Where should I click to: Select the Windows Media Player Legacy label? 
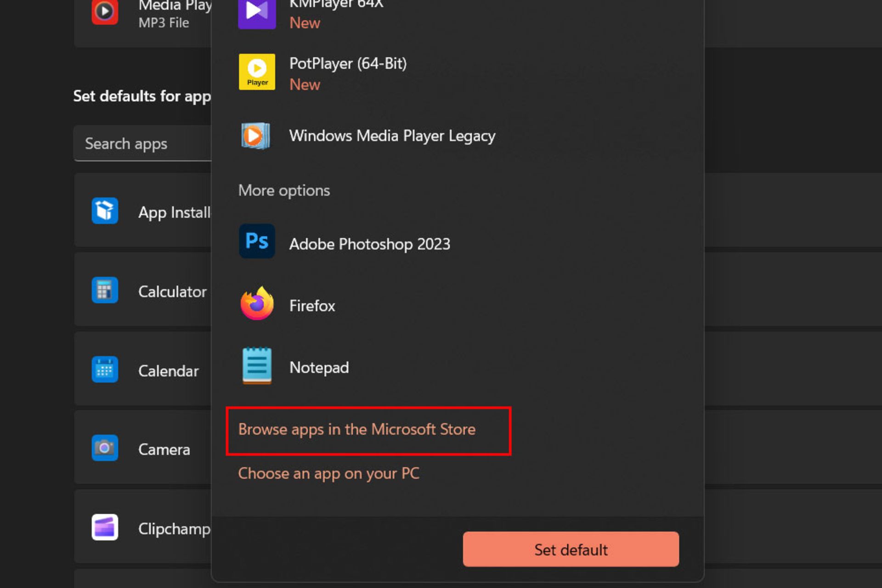pyautogui.click(x=392, y=136)
